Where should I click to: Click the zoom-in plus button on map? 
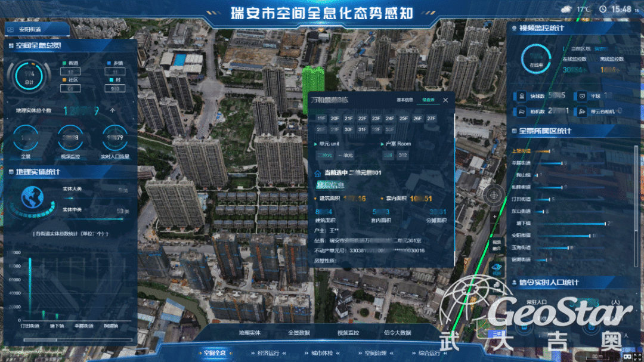[494, 217]
